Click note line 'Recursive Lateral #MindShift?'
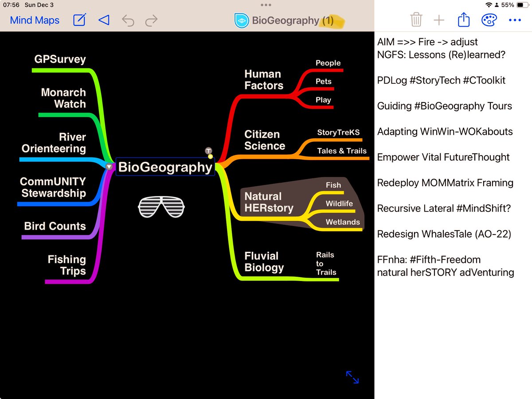 click(445, 208)
